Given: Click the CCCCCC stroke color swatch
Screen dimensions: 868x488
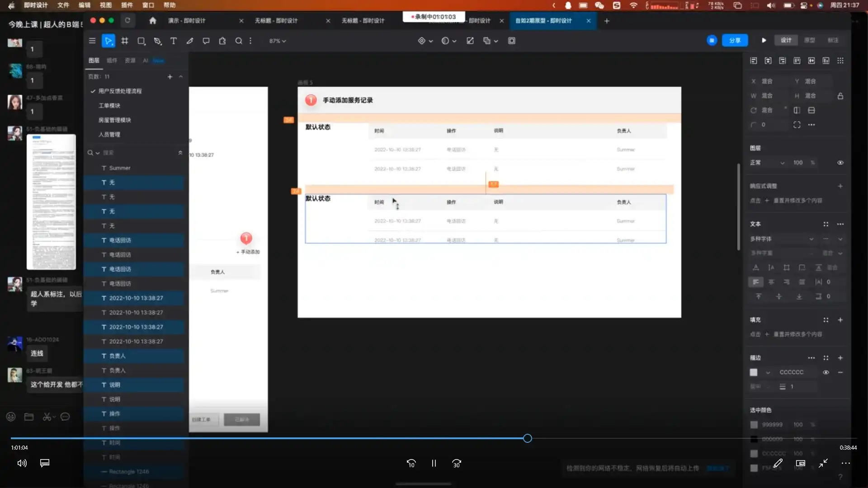Looking at the screenshot, I should [753, 372].
